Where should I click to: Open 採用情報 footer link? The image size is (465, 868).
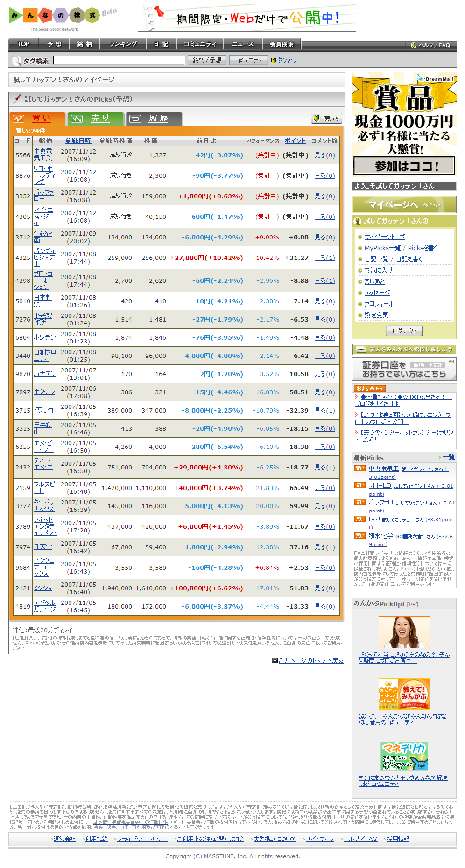coord(398,839)
